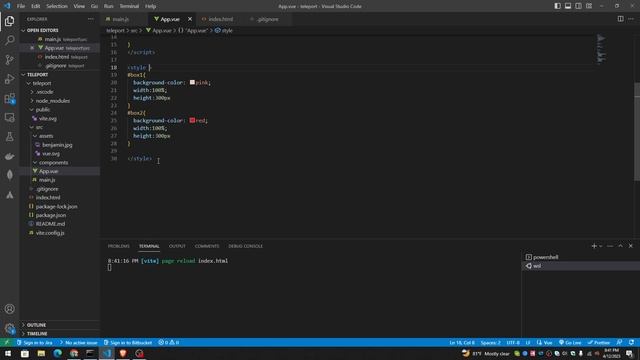Expand the node_modules folder
This screenshot has width=640, height=360.
coord(52,101)
